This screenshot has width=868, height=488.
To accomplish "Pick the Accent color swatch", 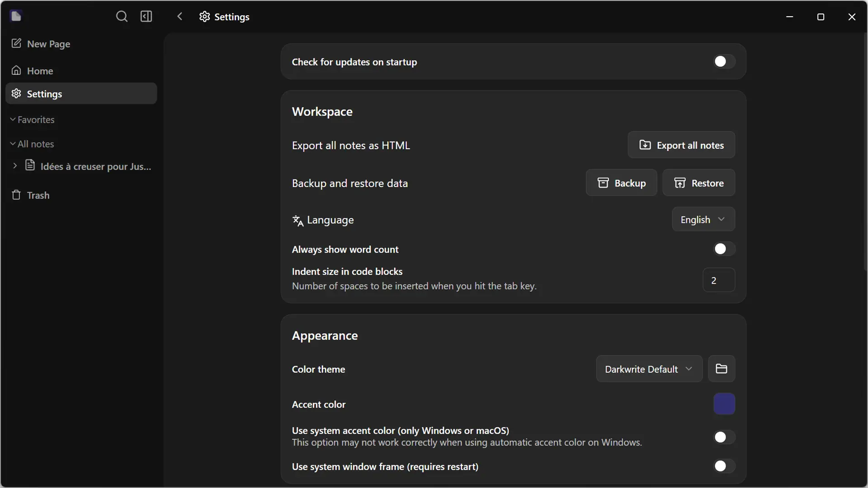I will (x=724, y=404).
